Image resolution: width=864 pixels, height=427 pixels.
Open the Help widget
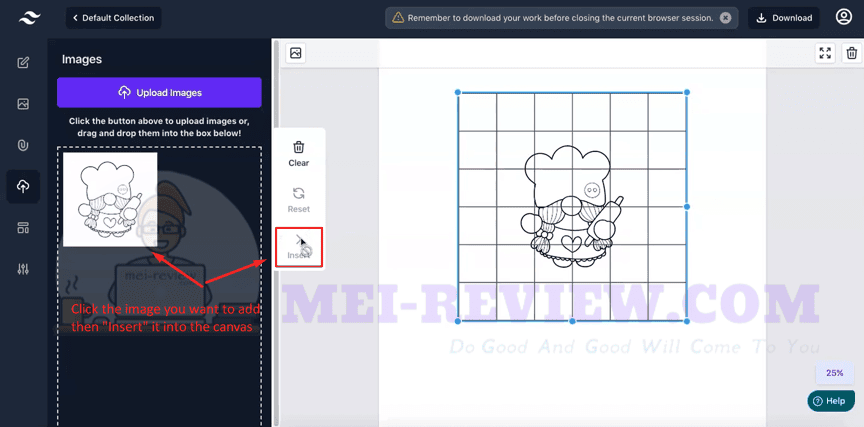tap(831, 401)
